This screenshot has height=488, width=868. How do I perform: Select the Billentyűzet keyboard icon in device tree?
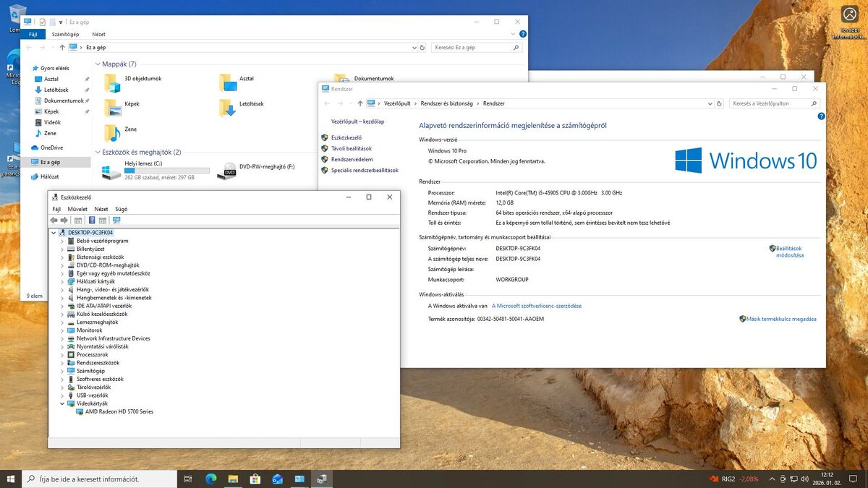pyautogui.click(x=71, y=249)
